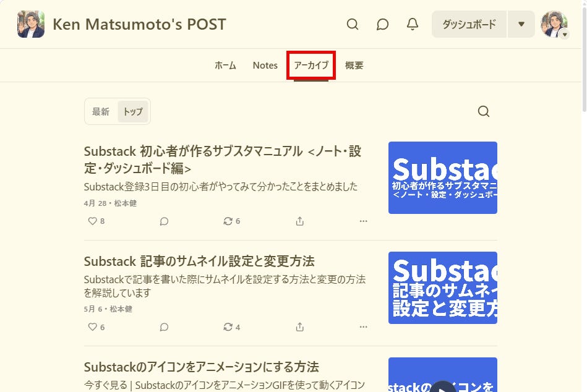Click the 4月 28・松本健 byline
This screenshot has width=587, height=392.
coord(110,203)
